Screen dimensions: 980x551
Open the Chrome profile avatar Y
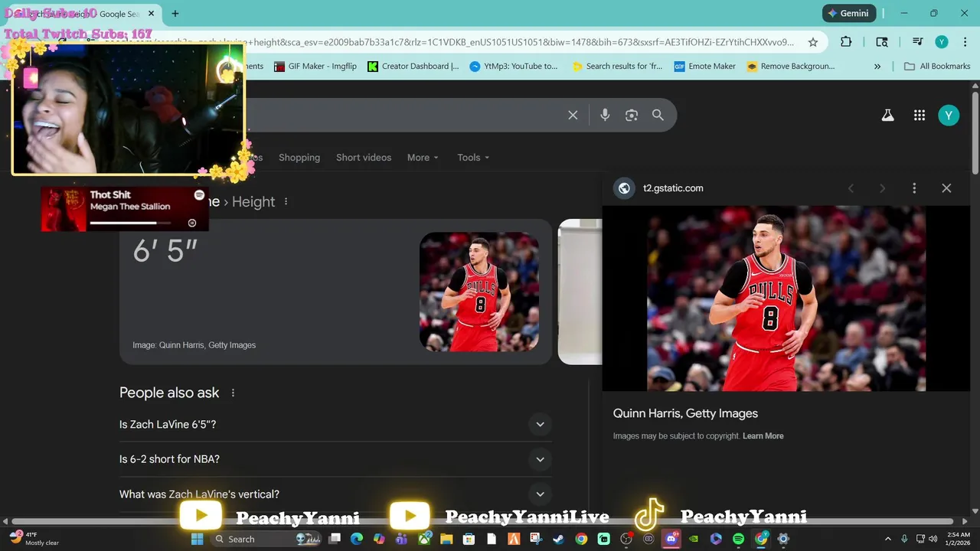click(x=942, y=42)
